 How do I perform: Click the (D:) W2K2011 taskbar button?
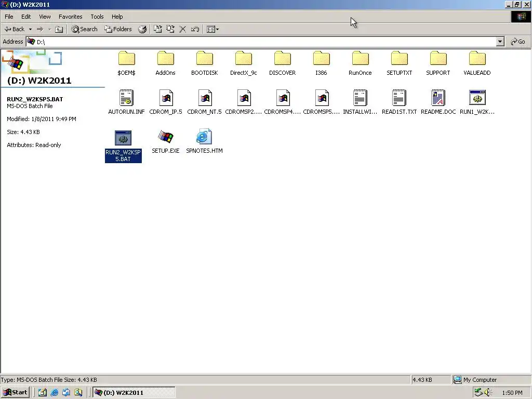(x=134, y=393)
